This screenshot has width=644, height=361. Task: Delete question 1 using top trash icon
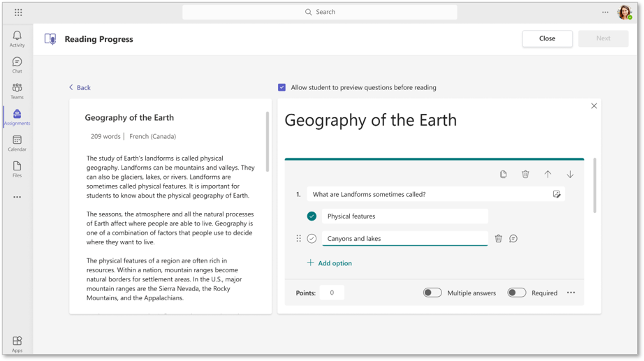[x=525, y=175]
